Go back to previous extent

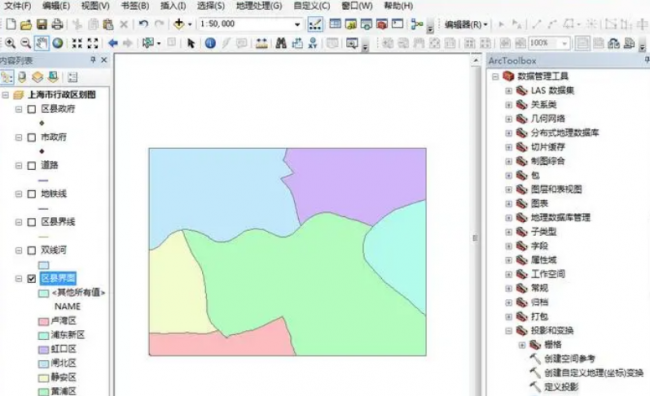point(113,43)
